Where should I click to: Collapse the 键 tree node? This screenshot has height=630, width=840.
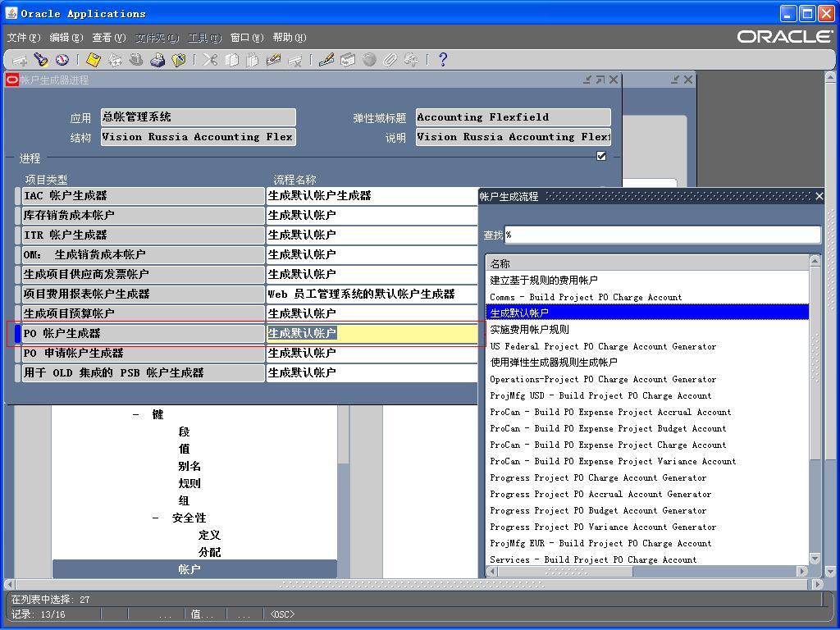tap(136, 414)
